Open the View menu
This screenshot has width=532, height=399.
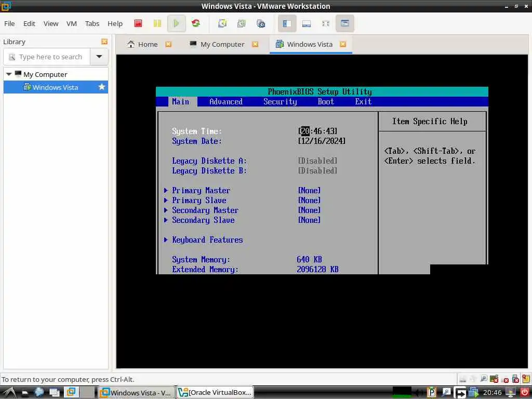pos(51,23)
